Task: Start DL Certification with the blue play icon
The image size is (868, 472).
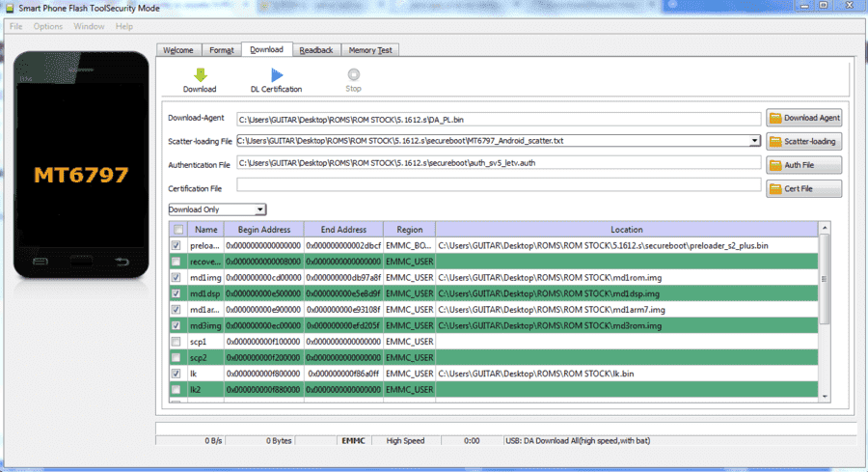Action: 277,74
